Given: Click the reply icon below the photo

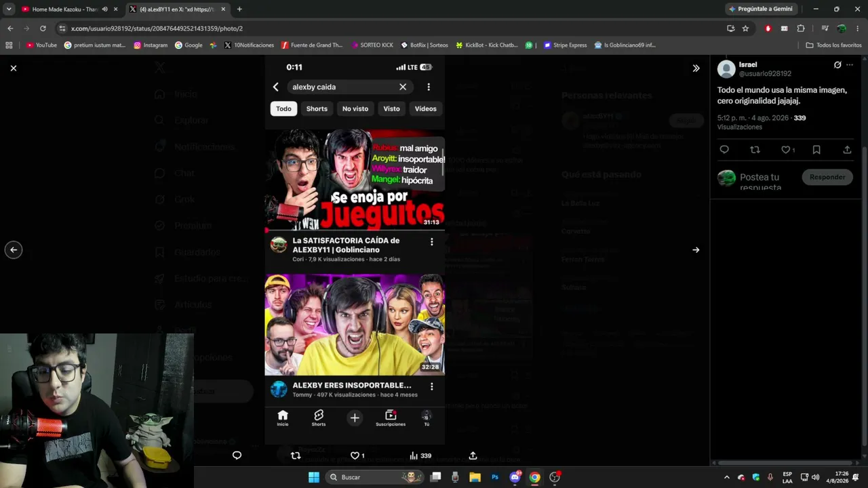Looking at the screenshot, I should point(237,455).
